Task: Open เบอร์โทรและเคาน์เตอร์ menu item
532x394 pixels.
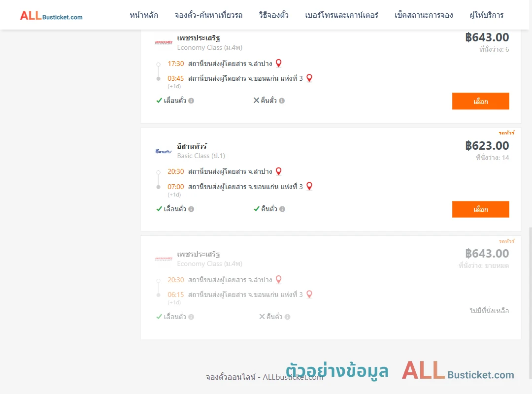Action: [x=342, y=15]
